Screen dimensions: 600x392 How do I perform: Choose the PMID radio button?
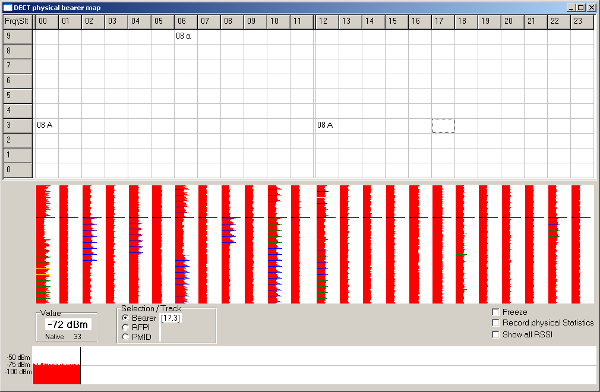[125, 337]
